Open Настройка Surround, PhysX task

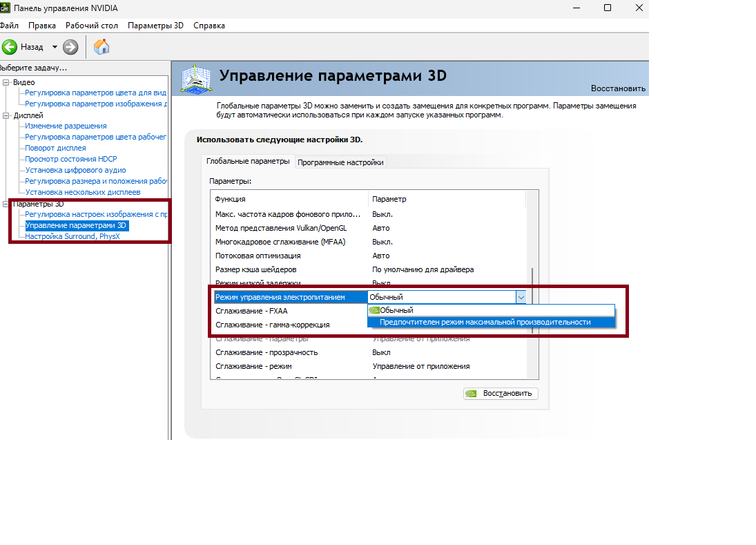72,236
